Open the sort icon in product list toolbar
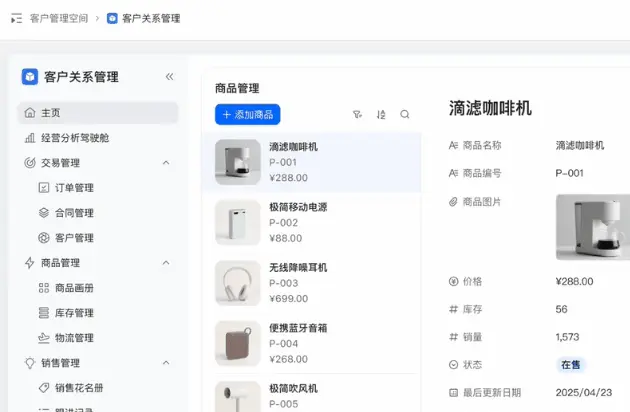 coord(381,115)
